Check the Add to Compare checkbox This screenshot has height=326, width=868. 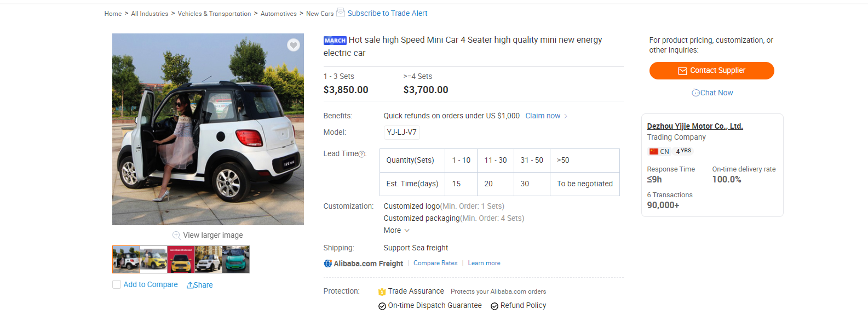pos(117,284)
